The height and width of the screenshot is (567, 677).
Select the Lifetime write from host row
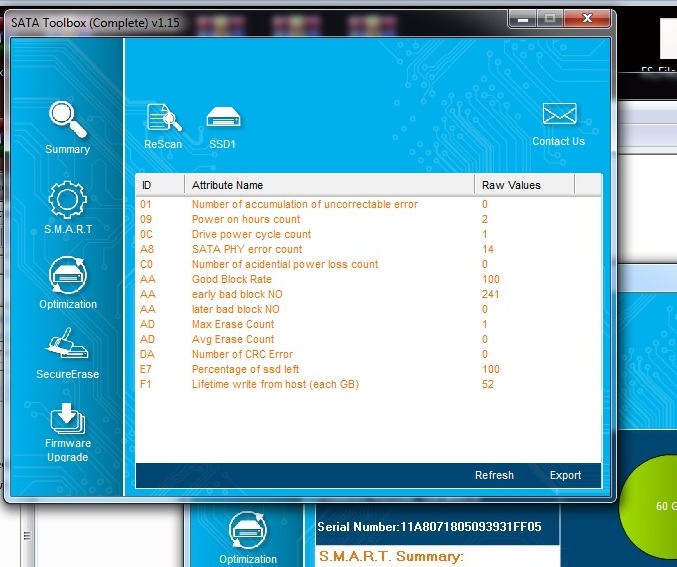[x=368, y=384]
